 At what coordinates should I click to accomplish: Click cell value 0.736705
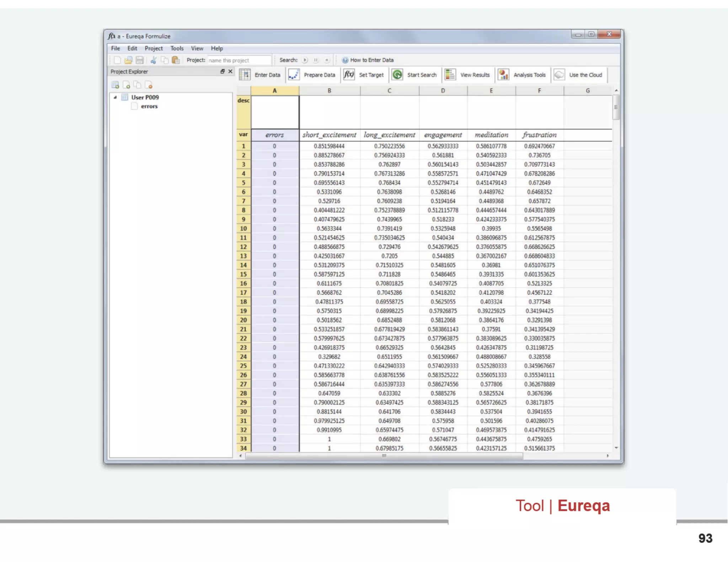click(x=540, y=155)
